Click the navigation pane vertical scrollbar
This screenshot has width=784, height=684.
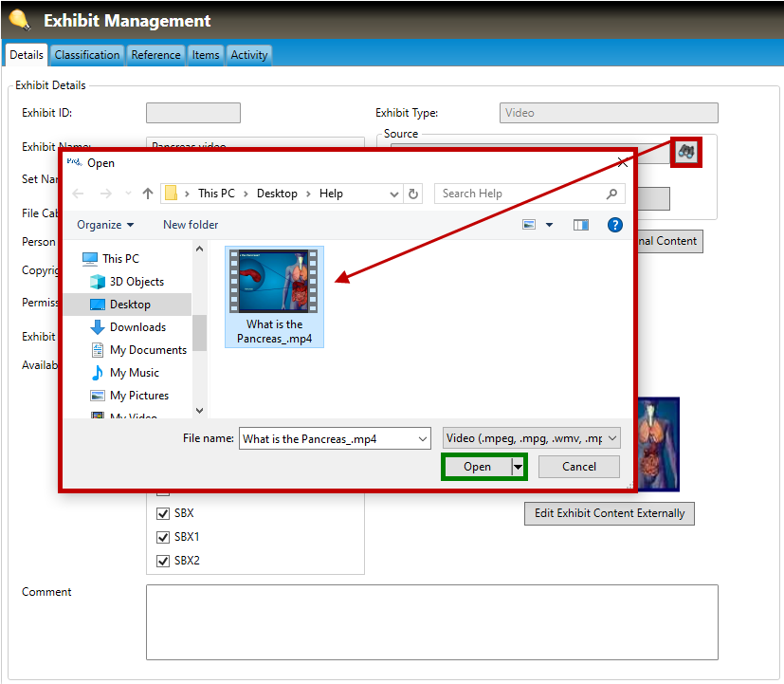click(x=199, y=332)
